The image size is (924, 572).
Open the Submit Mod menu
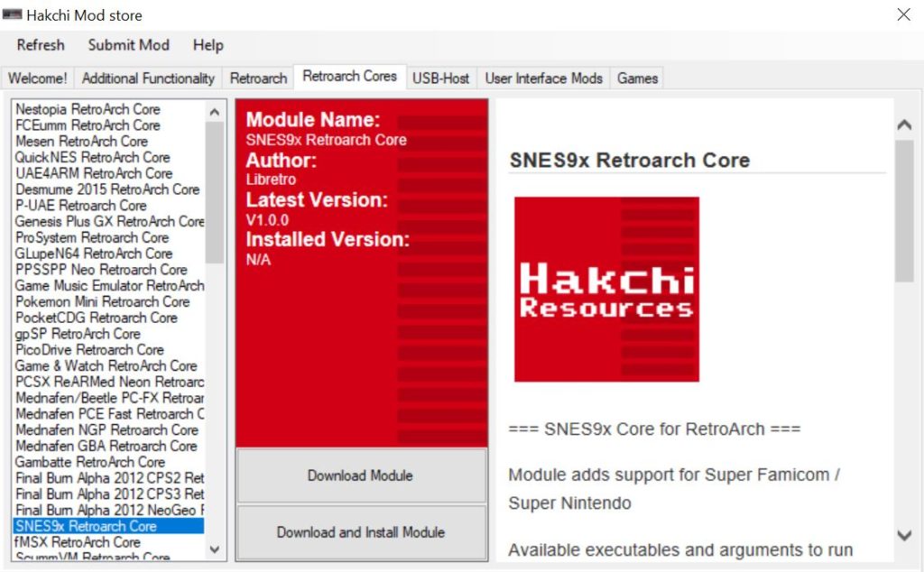128,45
